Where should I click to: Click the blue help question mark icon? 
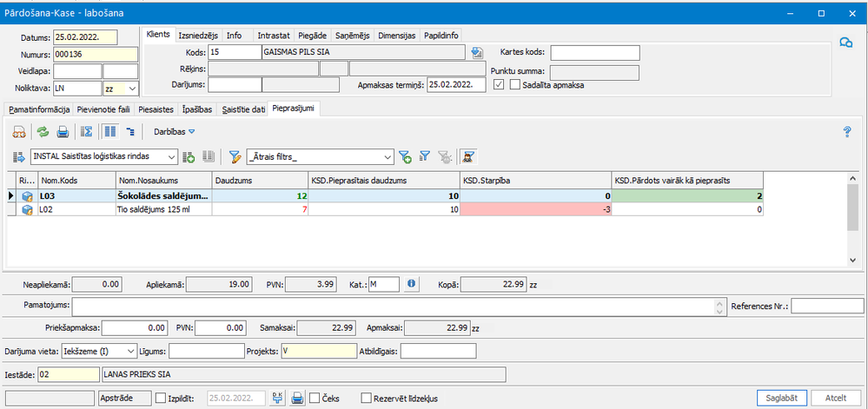coord(847,132)
